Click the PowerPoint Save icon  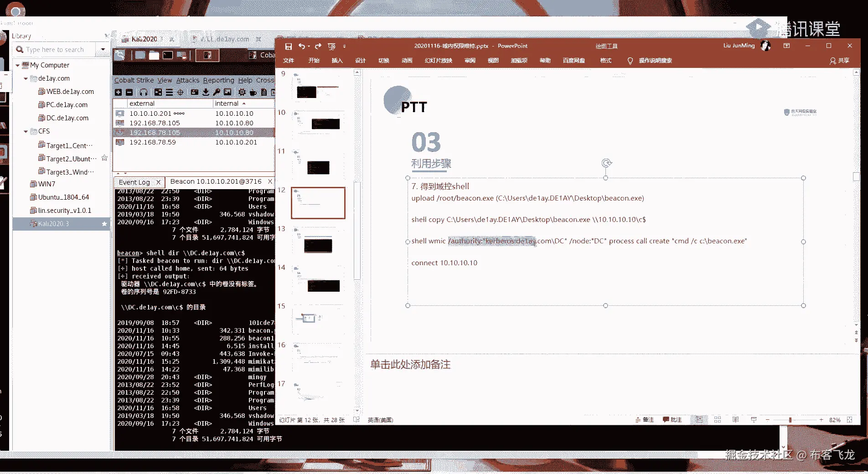pyautogui.click(x=288, y=46)
